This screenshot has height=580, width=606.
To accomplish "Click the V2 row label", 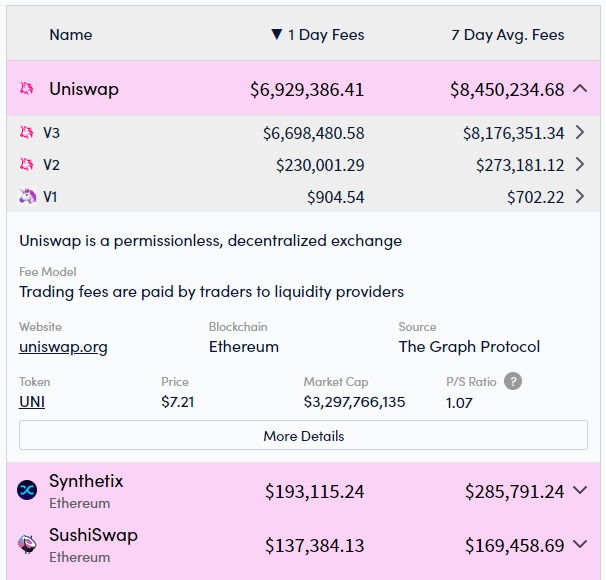I will tap(51, 165).
